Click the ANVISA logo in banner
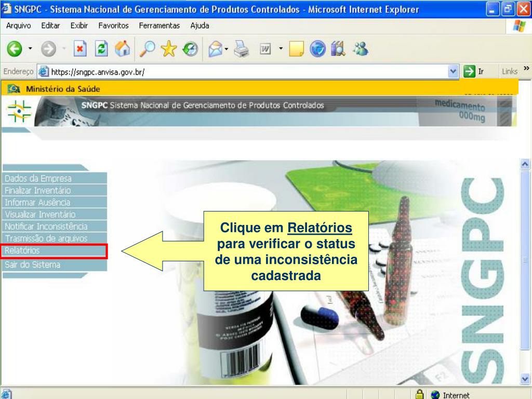Image resolution: width=532 pixels, height=399 pixels. click(19, 111)
